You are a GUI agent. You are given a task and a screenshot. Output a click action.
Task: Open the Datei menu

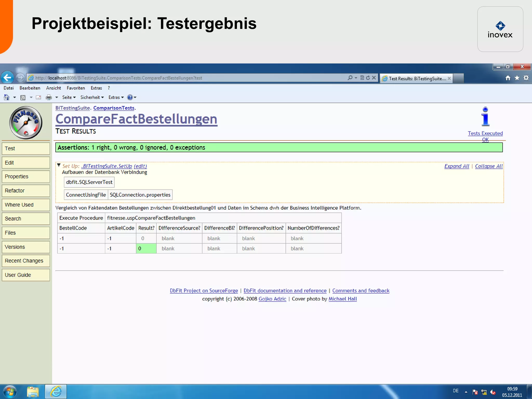(9, 88)
